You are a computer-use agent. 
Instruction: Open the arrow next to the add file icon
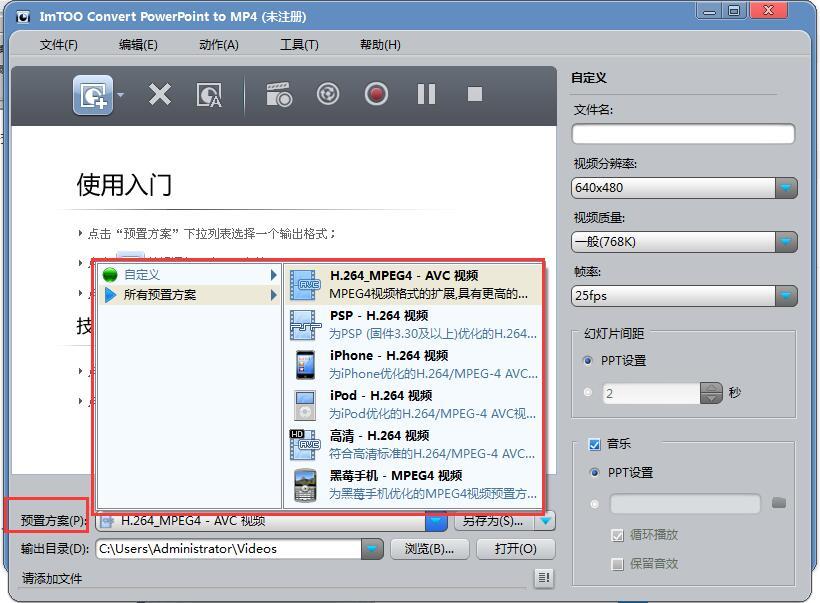point(121,95)
